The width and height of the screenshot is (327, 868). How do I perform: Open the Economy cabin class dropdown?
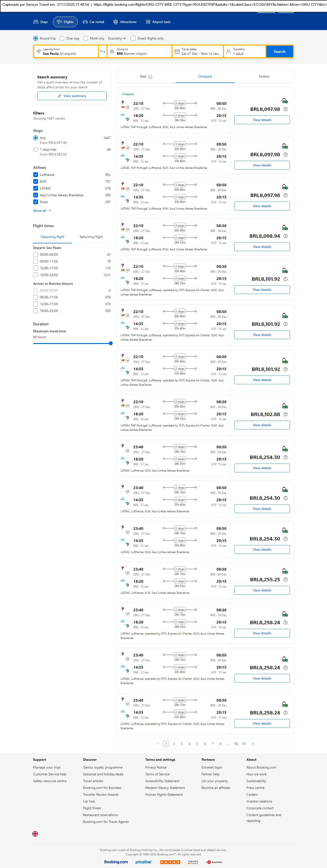[x=117, y=38]
